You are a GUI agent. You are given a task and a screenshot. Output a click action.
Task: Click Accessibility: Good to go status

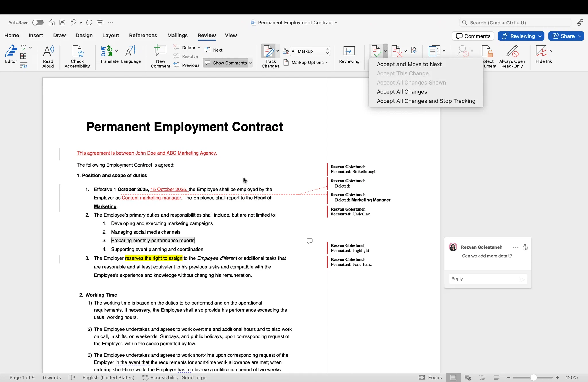(175, 377)
